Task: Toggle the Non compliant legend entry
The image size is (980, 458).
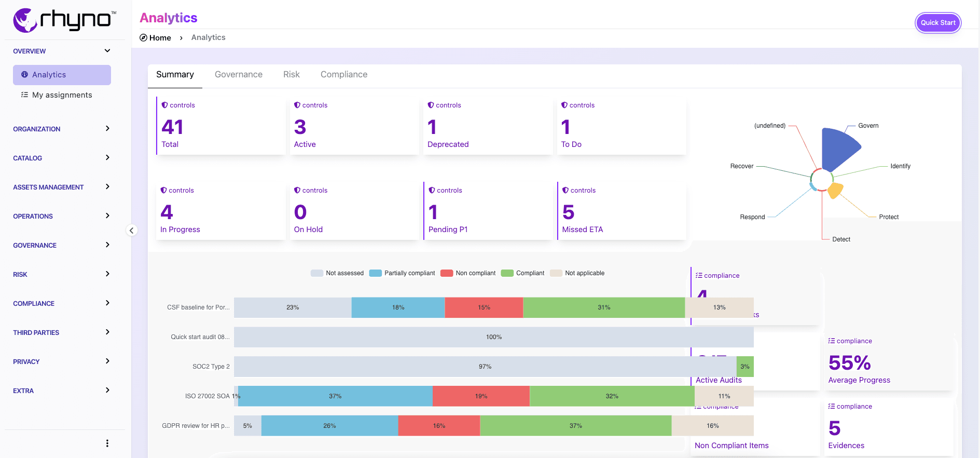Action: 468,273
